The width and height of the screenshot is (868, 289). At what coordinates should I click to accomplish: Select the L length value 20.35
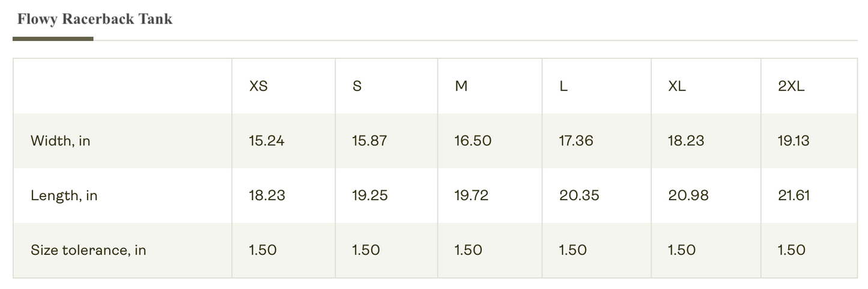click(x=579, y=195)
